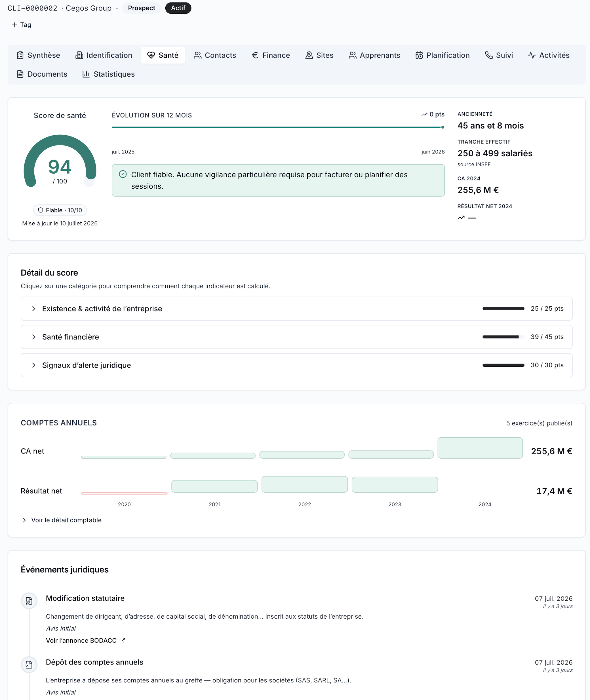This screenshot has height=700, width=590.
Task: Click the 39 / 45 pts progress bar
Action: point(503,337)
